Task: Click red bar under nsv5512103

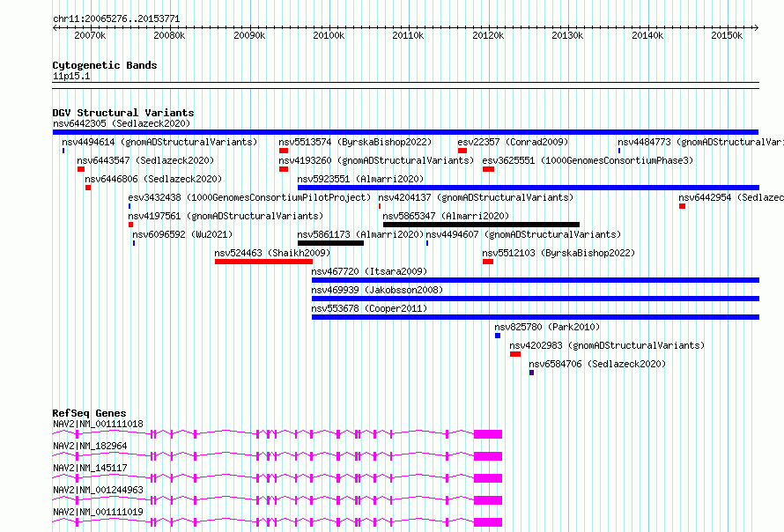Action: (x=488, y=262)
